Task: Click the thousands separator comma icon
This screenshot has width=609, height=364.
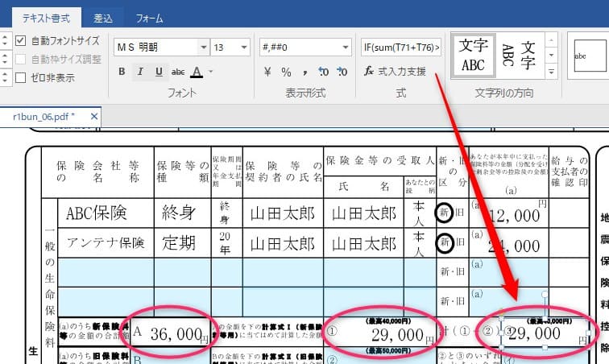Action: pos(304,72)
